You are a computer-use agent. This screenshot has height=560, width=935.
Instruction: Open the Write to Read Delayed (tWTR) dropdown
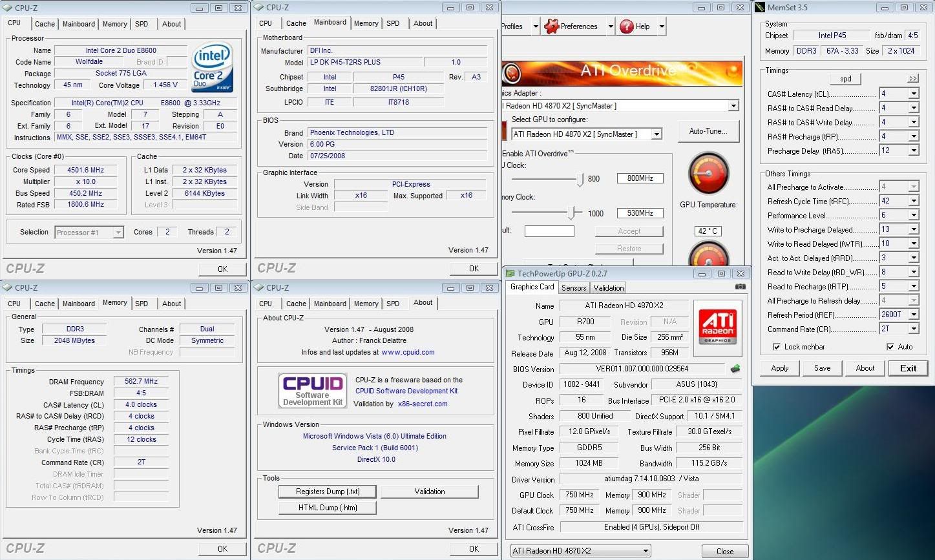click(914, 244)
